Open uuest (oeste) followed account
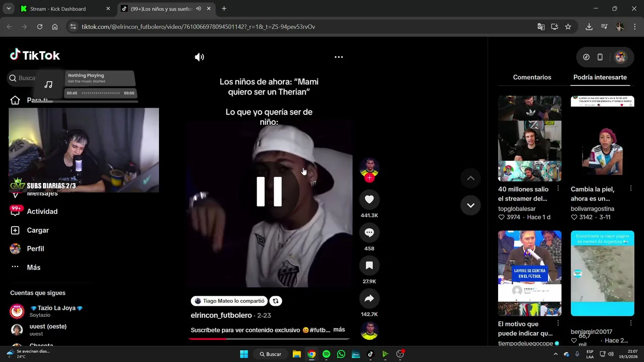 click(x=38, y=330)
